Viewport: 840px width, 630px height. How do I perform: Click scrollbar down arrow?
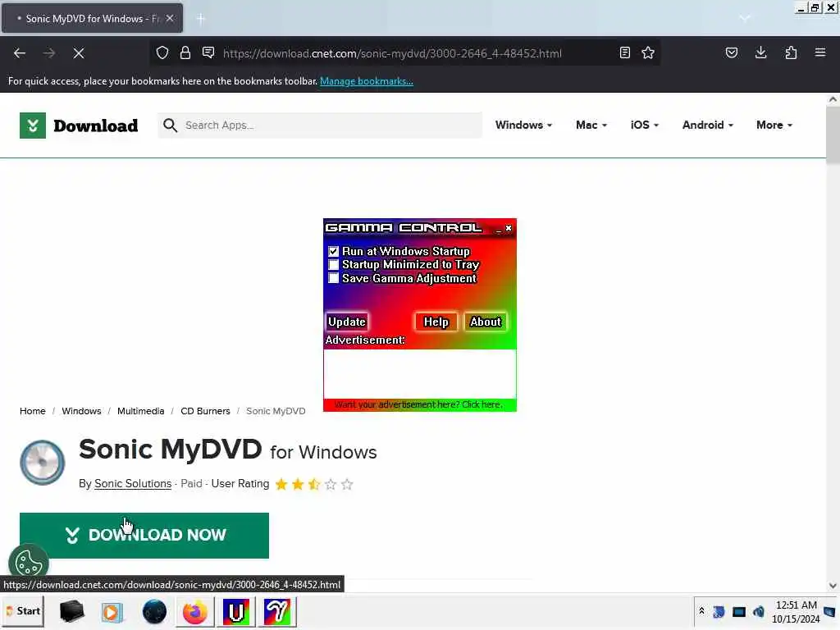click(x=833, y=585)
